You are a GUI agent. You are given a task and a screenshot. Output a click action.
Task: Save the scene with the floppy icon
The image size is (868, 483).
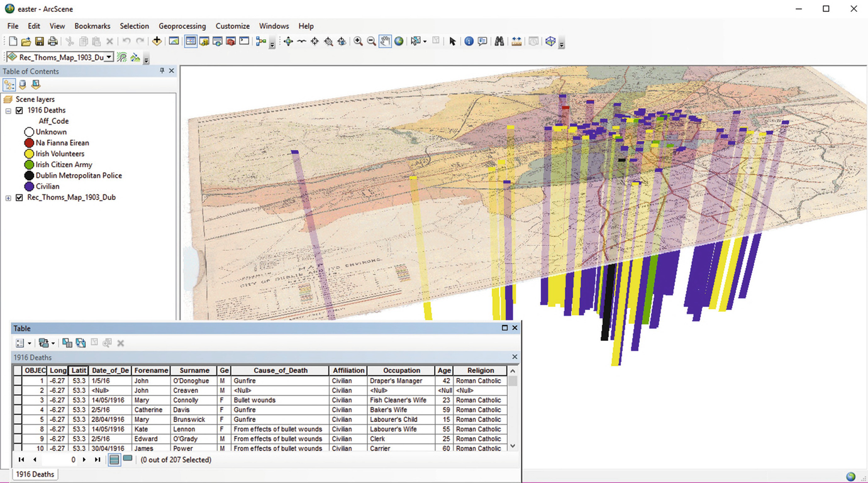[39, 42]
